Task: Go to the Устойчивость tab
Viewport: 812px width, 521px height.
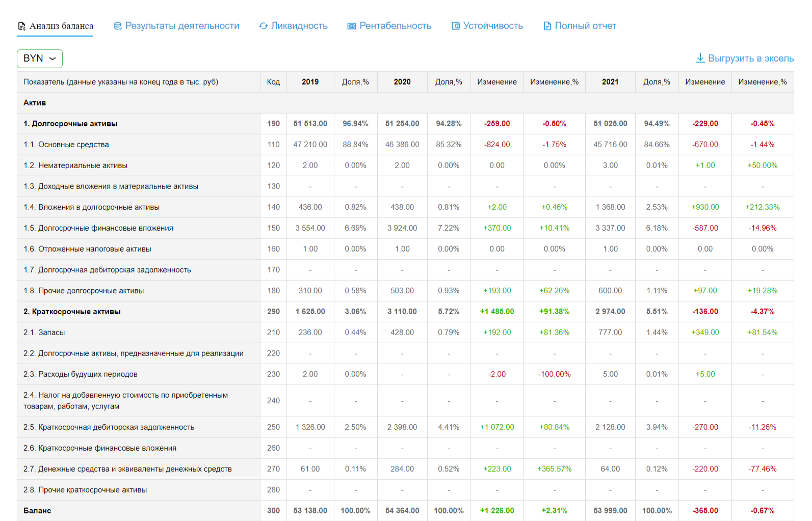Action: [493, 26]
